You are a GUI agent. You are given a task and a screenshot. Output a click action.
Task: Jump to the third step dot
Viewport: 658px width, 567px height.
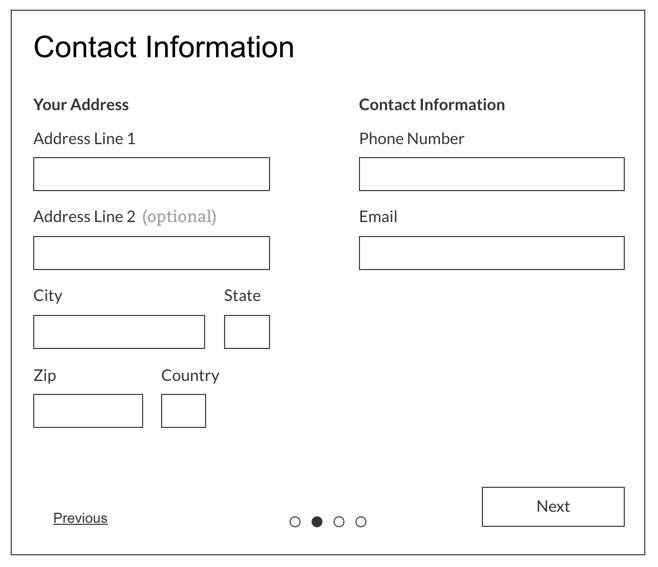point(339,522)
